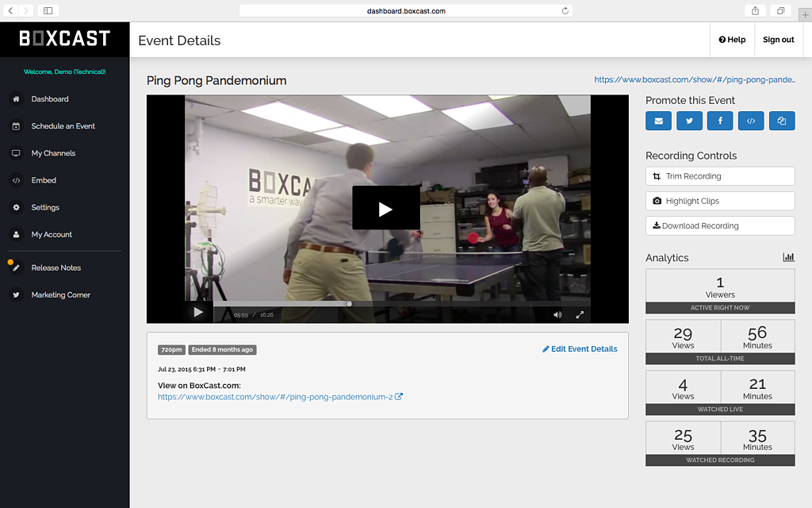Open Settings in the sidebar
Viewport: 812px width, 508px height.
coord(45,207)
